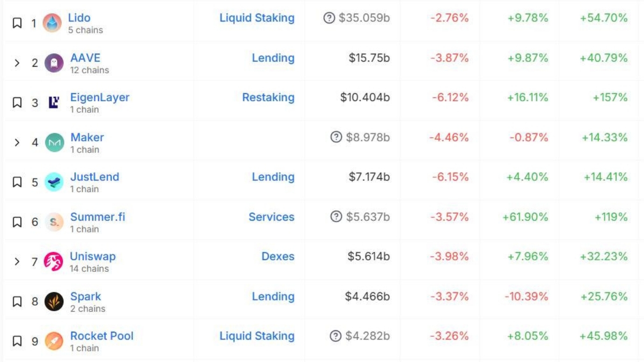Toggle bookmark for EigenLayer
Viewport: 644px width, 362px height.
(17, 103)
